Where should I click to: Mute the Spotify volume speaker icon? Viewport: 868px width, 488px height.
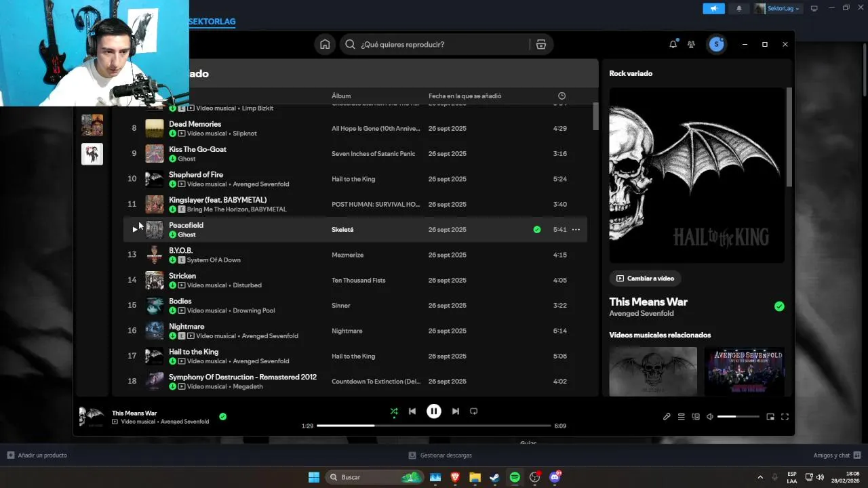tap(710, 417)
